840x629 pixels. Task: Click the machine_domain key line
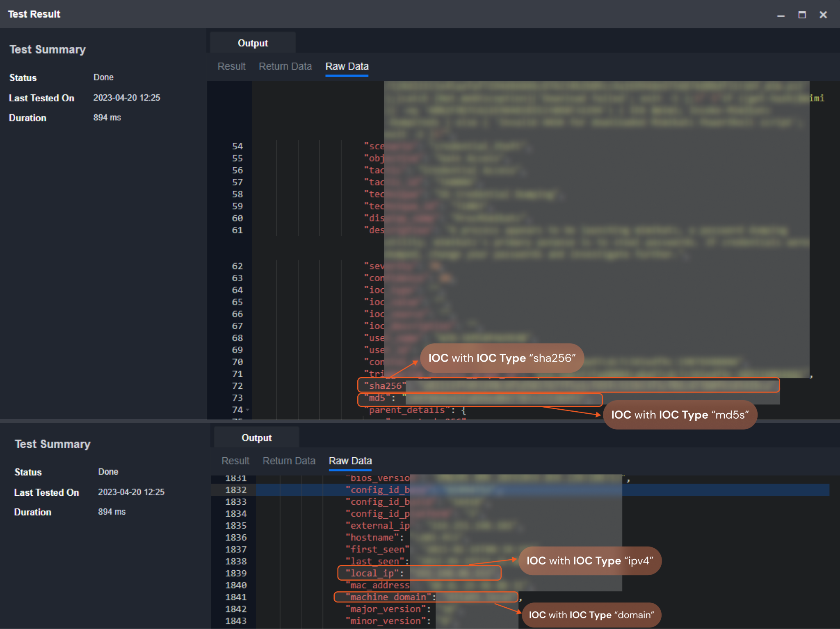coord(388,597)
